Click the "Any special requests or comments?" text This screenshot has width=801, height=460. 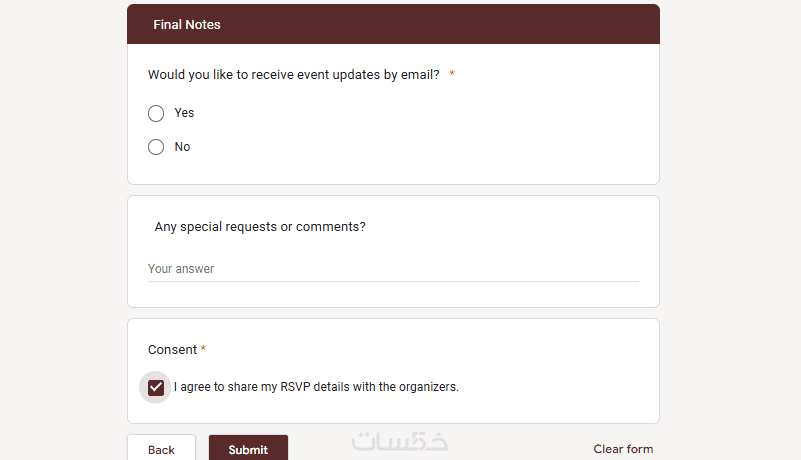tap(260, 227)
